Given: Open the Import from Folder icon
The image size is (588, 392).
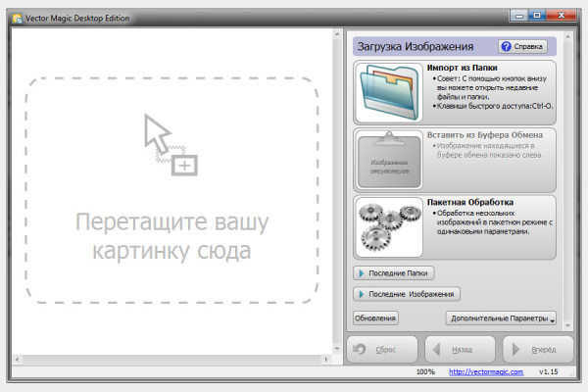Looking at the screenshot, I should click(x=389, y=93).
